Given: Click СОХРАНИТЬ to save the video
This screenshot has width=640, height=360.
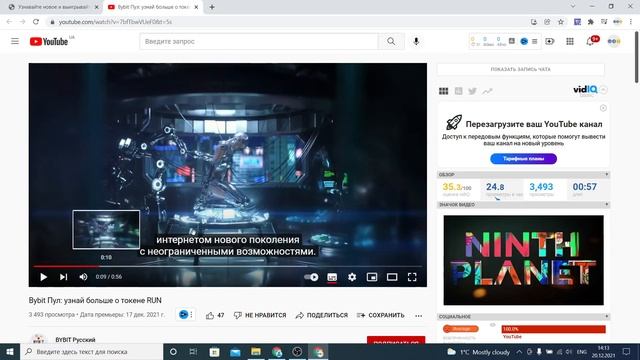Looking at the screenshot, I should (380, 315).
